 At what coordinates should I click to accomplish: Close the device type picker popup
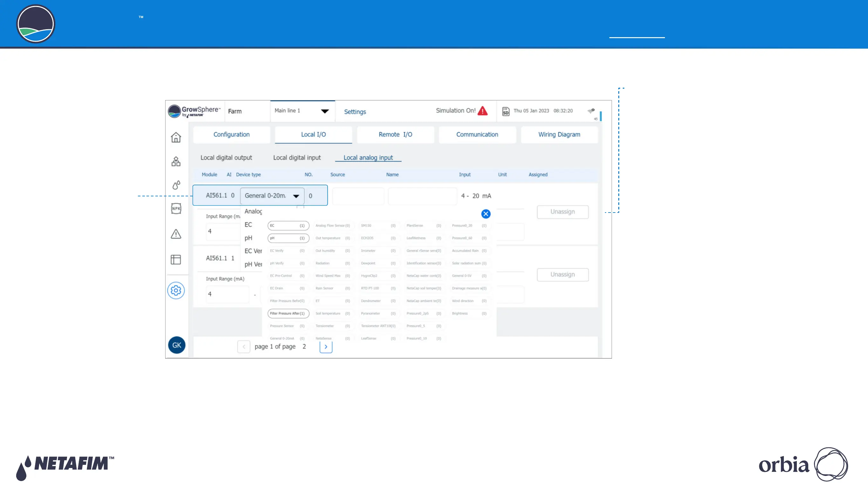[x=485, y=214]
